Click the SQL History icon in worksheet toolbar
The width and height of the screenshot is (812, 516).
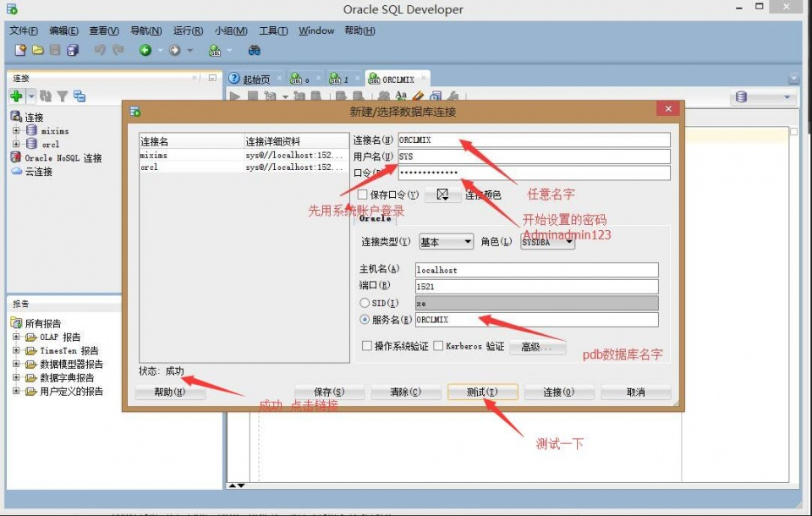(436, 96)
